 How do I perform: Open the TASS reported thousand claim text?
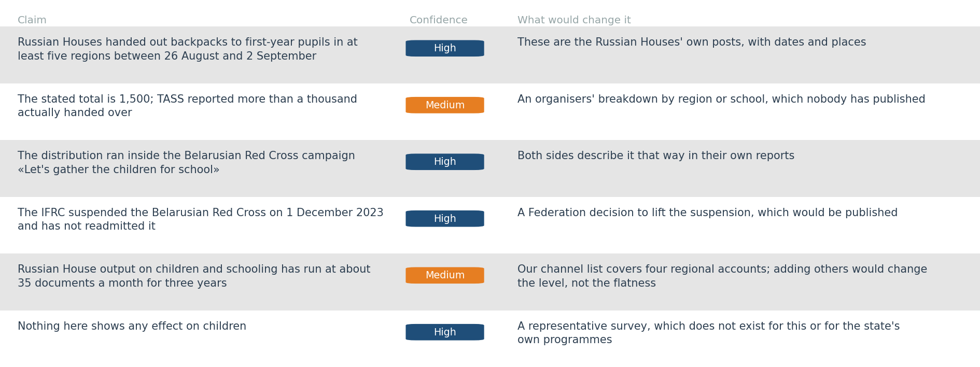[x=187, y=106]
